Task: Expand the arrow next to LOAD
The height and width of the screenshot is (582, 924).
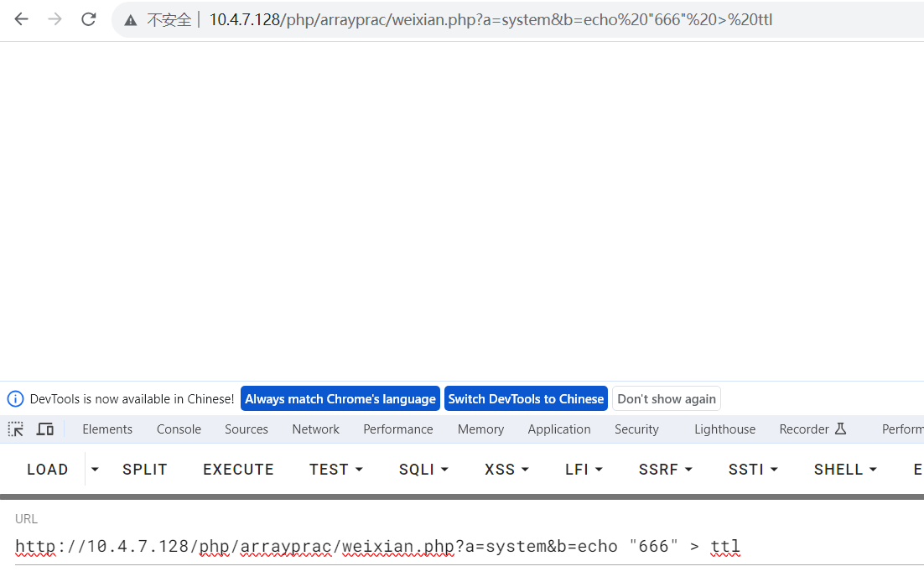Action: pos(95,470)
